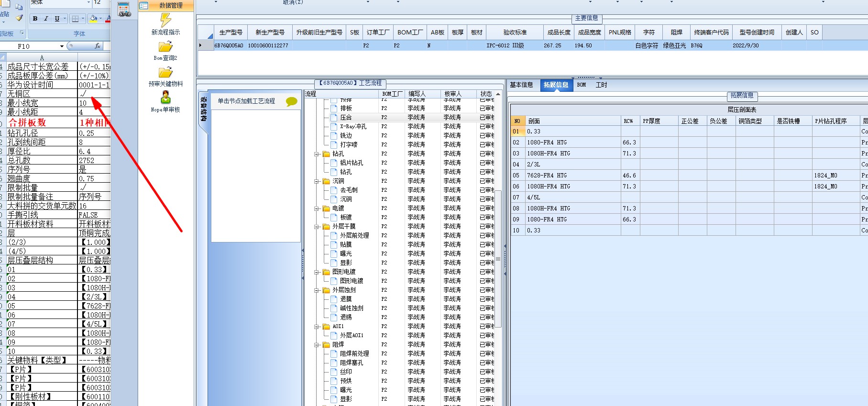Click the Borders icon in Excel ribbon
The height and width of the screenshot is (406, 868).
pyautogui.click(x=75, y=19)
